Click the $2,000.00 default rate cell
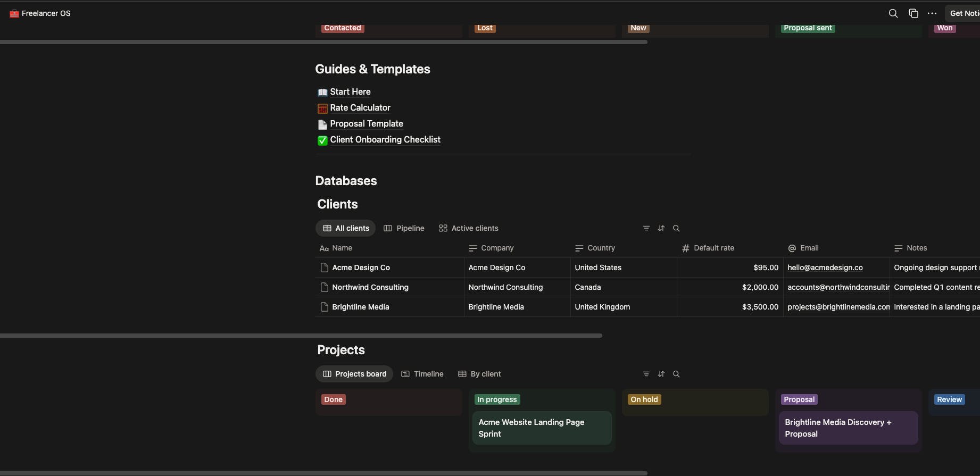Viewport: 980px width, 476px height. coord(730,287)
